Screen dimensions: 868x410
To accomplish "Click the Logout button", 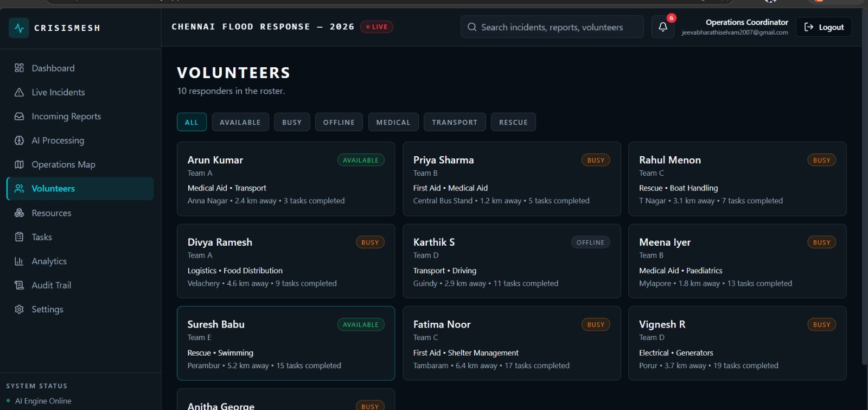I will (x=824, y=27).
